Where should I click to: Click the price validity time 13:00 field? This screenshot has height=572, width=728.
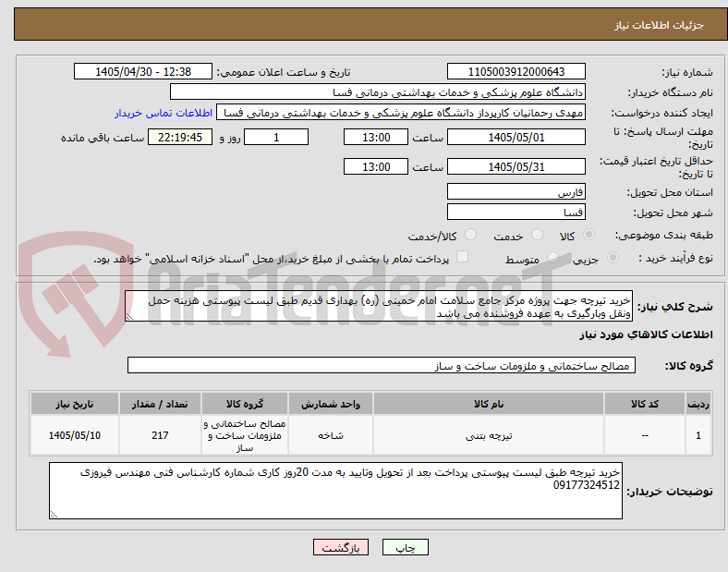pos(376,166)
